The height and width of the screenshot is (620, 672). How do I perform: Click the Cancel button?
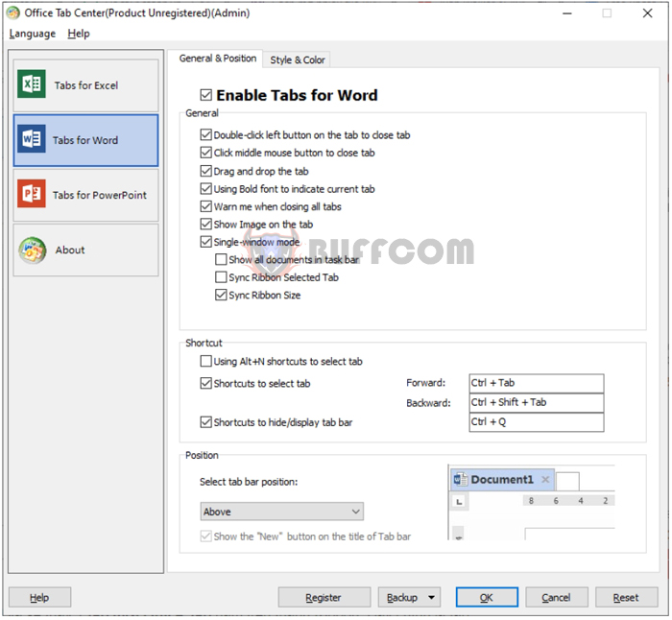(556, 597)
